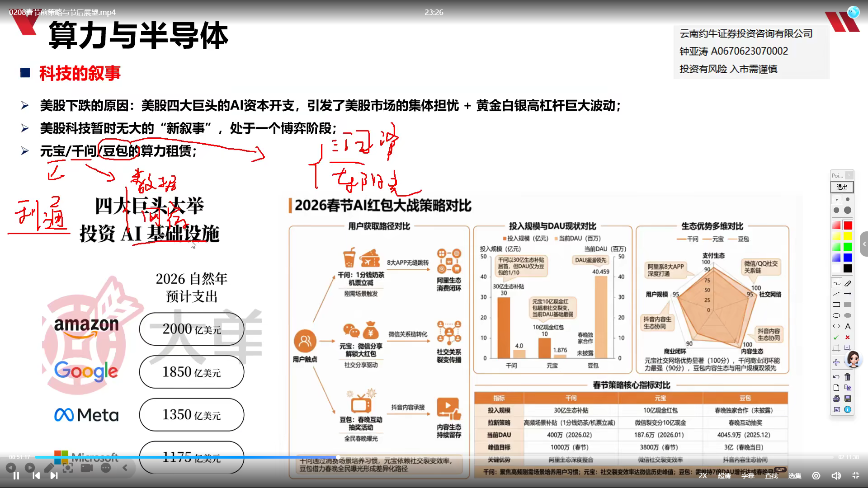Select the smallest pen size dot
This screenshot has height=488, width=868.
click(x=836, y=199)
